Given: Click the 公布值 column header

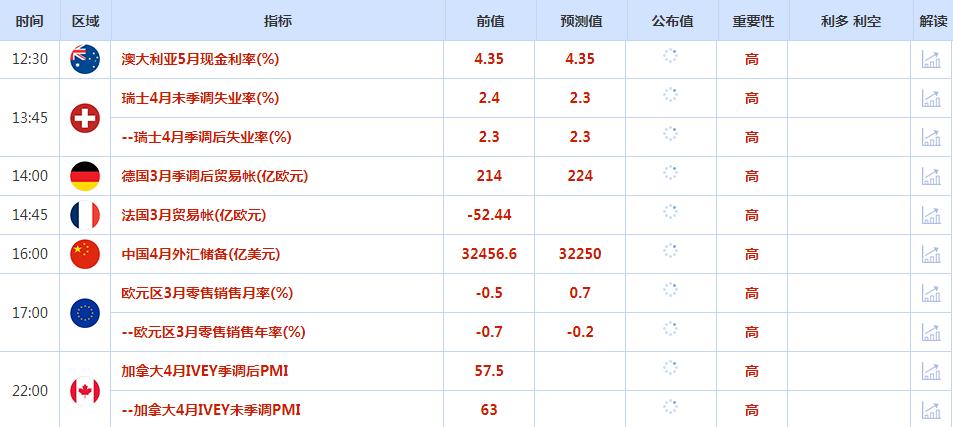Looking at the screenshot, I should [x=672, y=21].
